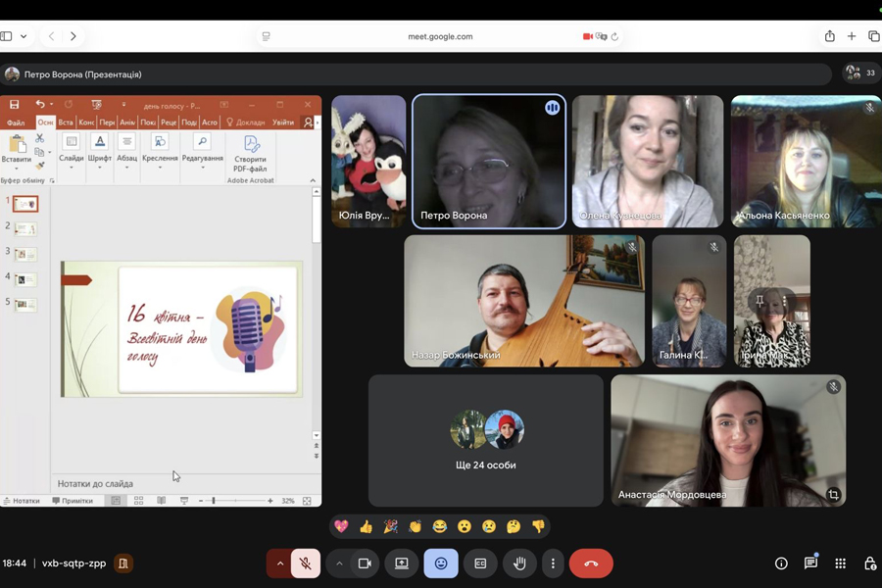Select the Cut scissors icon
The height and width of the screenshot is (588, 882).
click(x=39, y=138)
